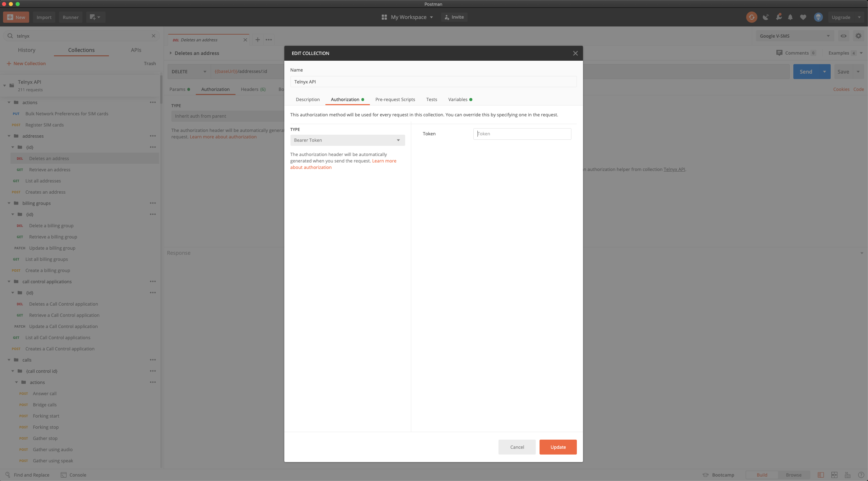This screenshot has width=868, height=481.
Task: Switch to two pane view icon
Action: [834, 475]
